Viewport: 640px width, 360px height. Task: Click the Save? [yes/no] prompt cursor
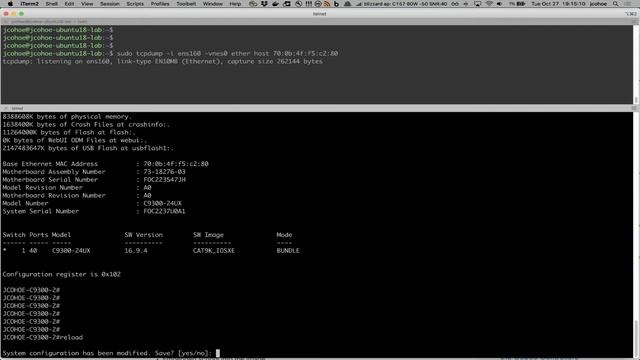click(x=218, y=353)
